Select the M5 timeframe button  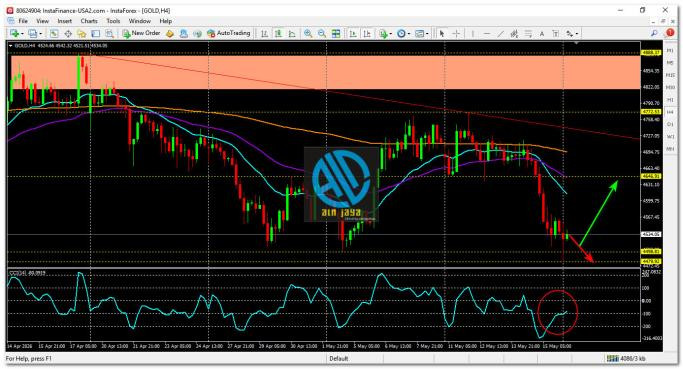pyautogui.click(x=670, y=63)
